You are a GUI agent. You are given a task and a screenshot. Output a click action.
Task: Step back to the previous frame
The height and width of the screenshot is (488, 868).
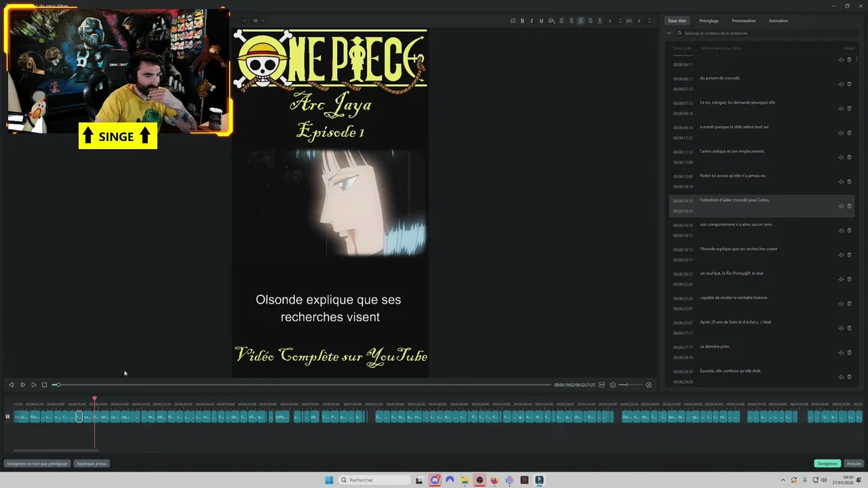[x=12, y=385]
